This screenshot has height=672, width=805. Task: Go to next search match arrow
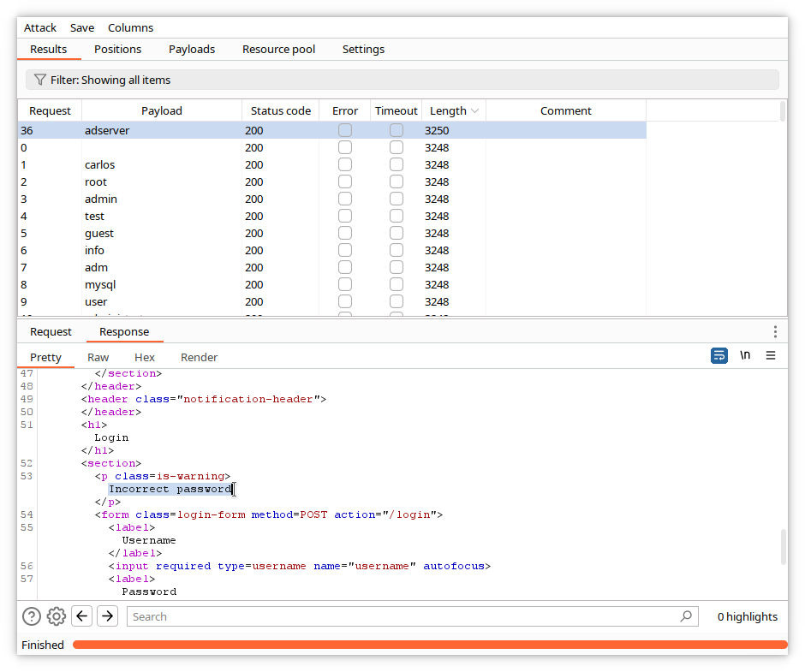[107, 616]
